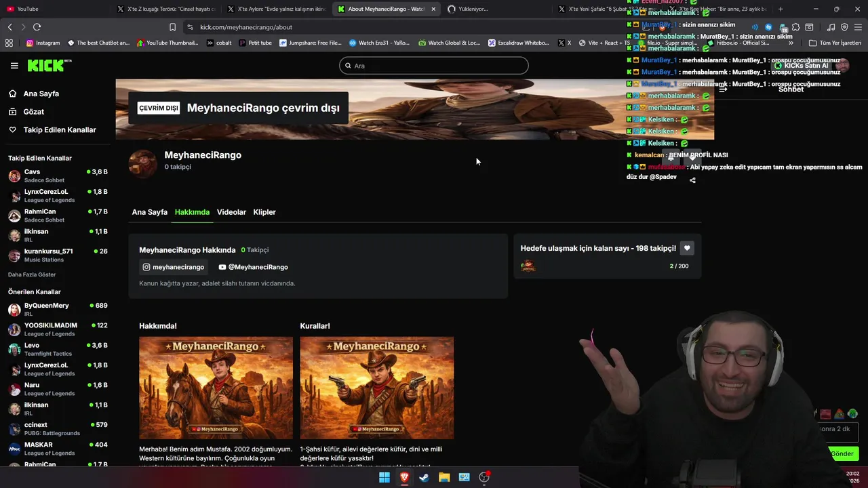Switch to the X'te Z kuşağı tab
This screenshot has height=488, width=868.
[x=166, y=9]
